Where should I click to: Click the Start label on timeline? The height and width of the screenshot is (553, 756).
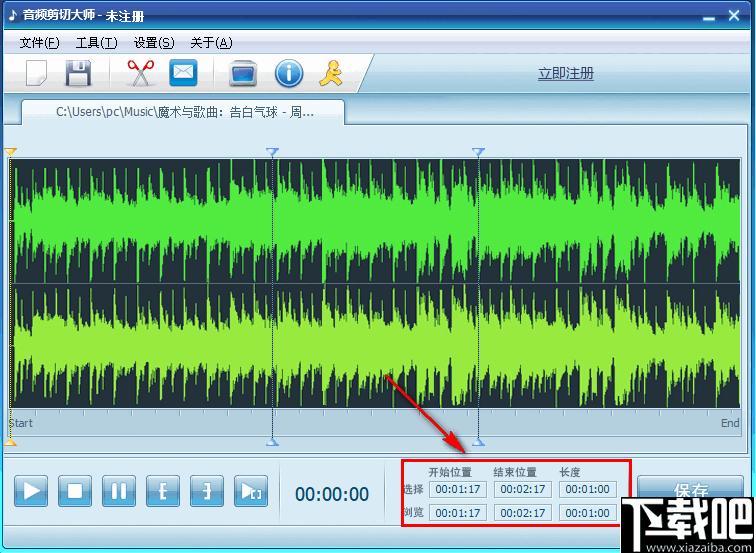point(21,423)
